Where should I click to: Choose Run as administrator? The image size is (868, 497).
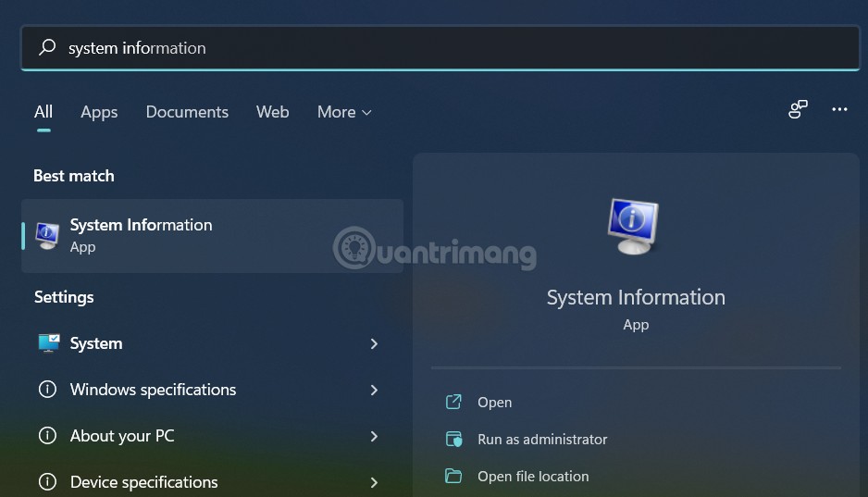click(542, 440)
